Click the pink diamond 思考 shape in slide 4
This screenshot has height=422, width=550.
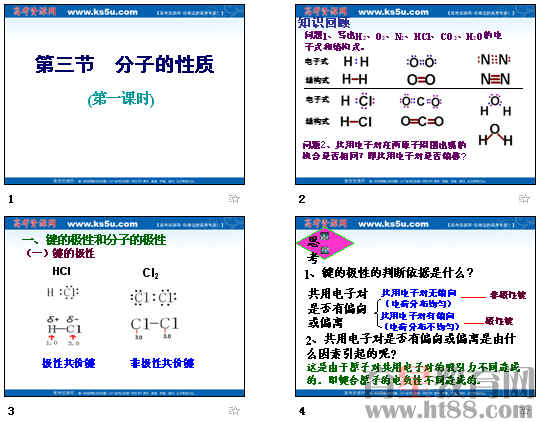pos(325,243)
